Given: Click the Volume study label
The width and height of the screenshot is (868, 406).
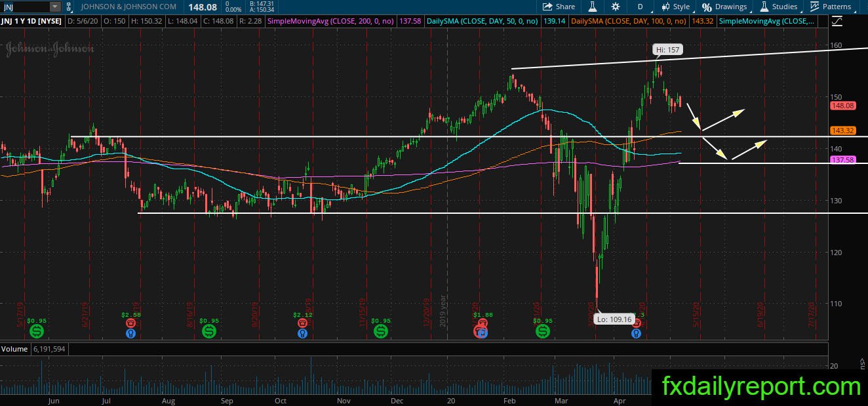Looking at the screenshot, I should 13,350.
